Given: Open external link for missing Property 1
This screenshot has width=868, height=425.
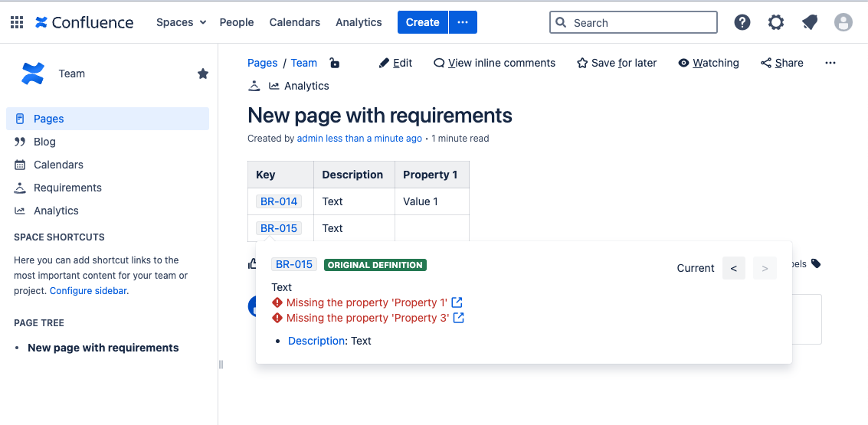Looking at the screenshot, I should click(x=457, y=302).
